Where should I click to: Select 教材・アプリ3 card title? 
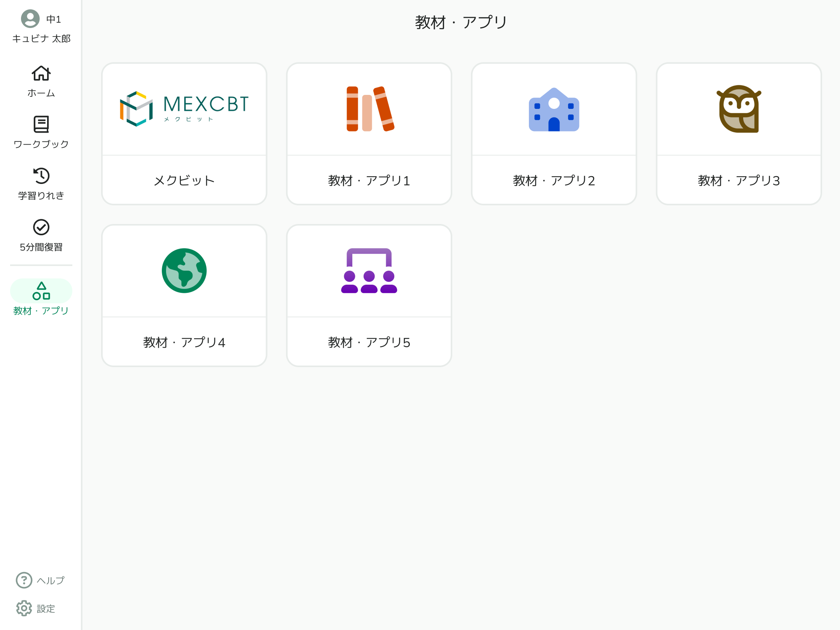(x=738, y=180)
